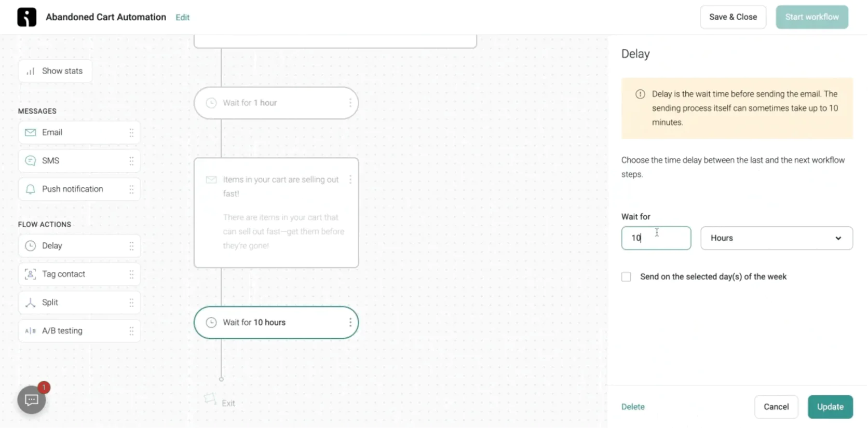The image size is (868, 428).
Task: Open the live chat bubble icon
Action: click(32, 400)
